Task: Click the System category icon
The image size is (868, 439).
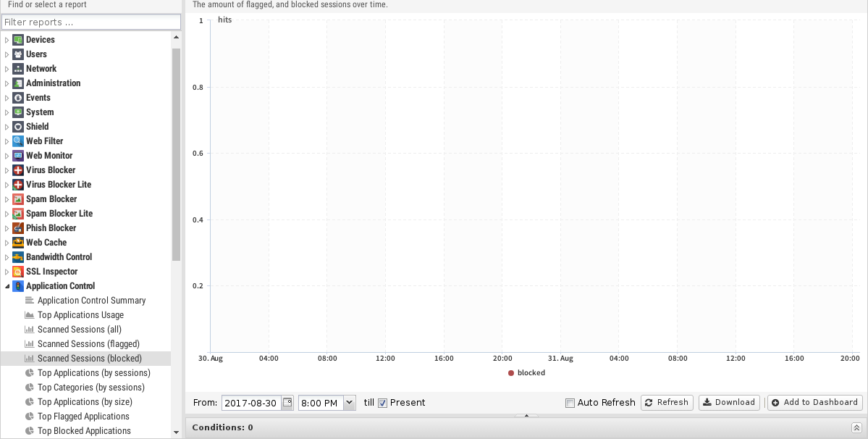Action: coord(18,112)
